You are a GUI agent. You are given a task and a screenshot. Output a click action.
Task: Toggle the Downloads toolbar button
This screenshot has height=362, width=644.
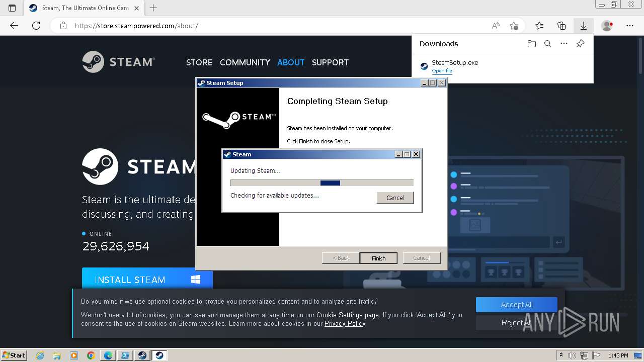pos(584,26)
